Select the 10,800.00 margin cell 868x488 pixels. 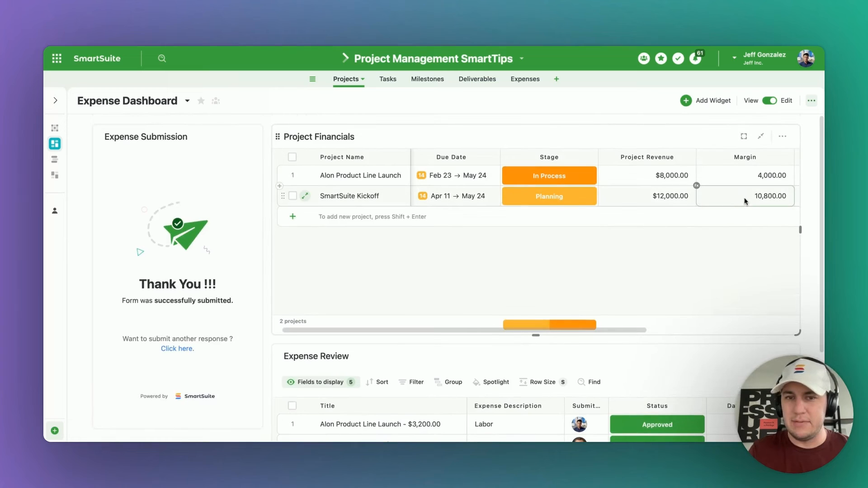745,196
